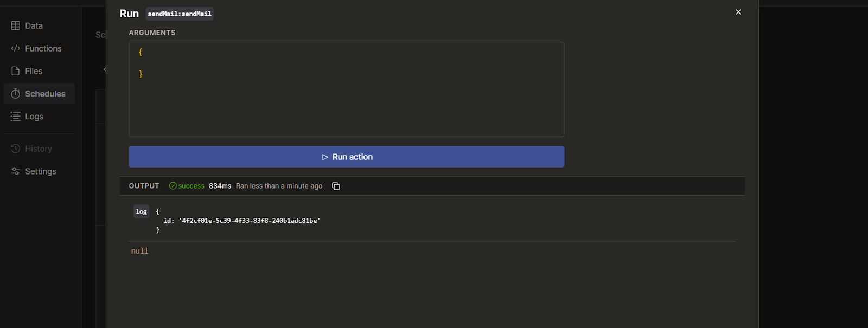Click the ARGUMENTS heading
The image size is (868, 328).
pos(152,33)
